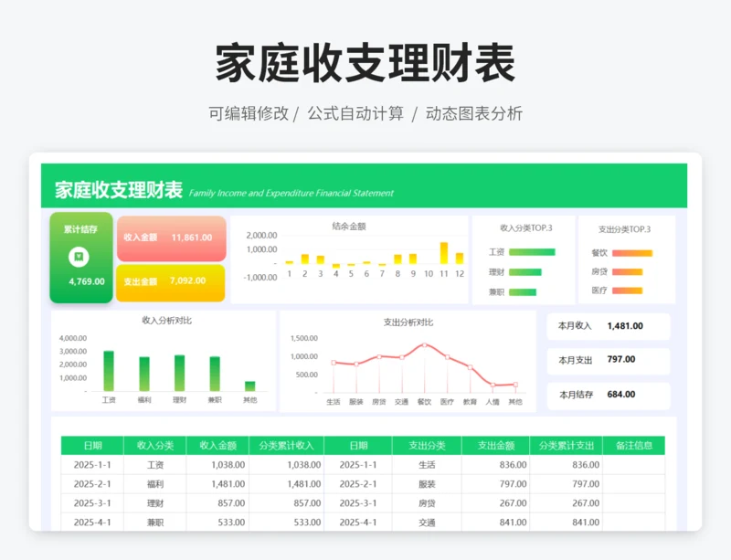Click the 福利 column in 收入分析对比 chart

click(x=144, y=374)
